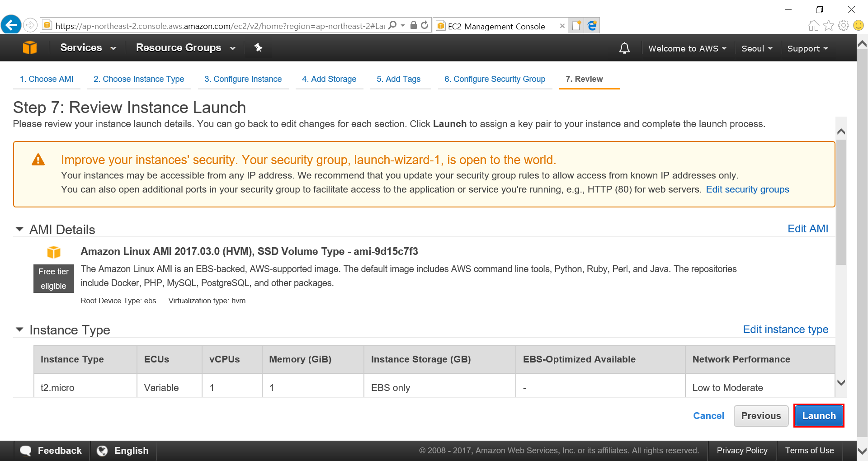
Task: Open the browser Tools gear icon
Action: 844,25
